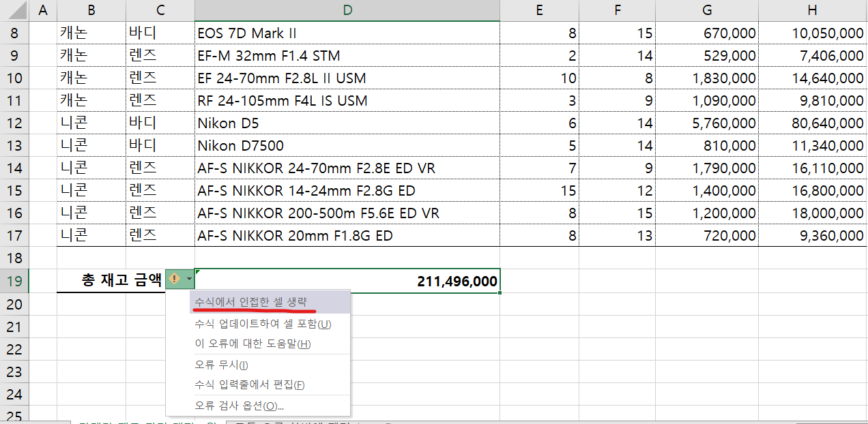The image size is (868, 424).
Task: Select column A header
Action: [x=43, y=10]
